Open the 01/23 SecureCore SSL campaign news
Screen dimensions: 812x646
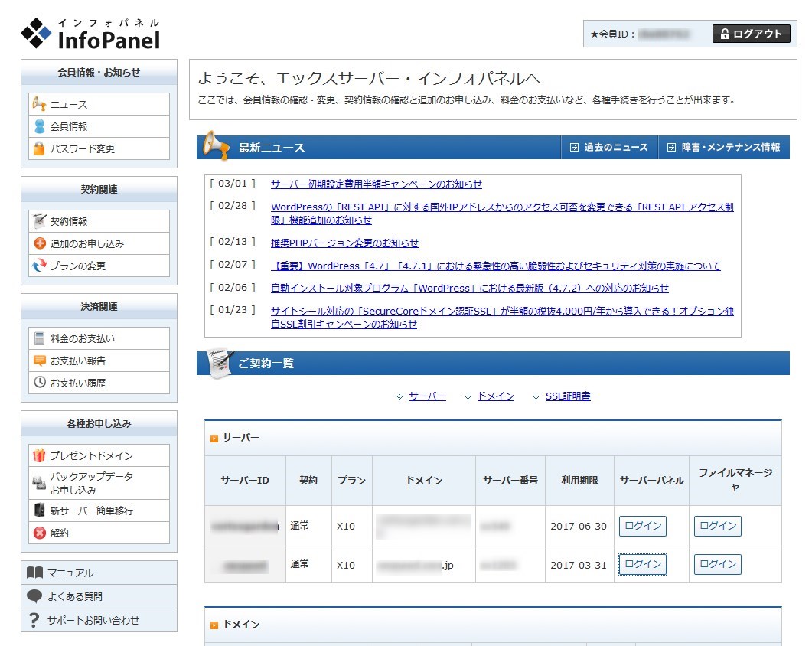tap(502, 318)
